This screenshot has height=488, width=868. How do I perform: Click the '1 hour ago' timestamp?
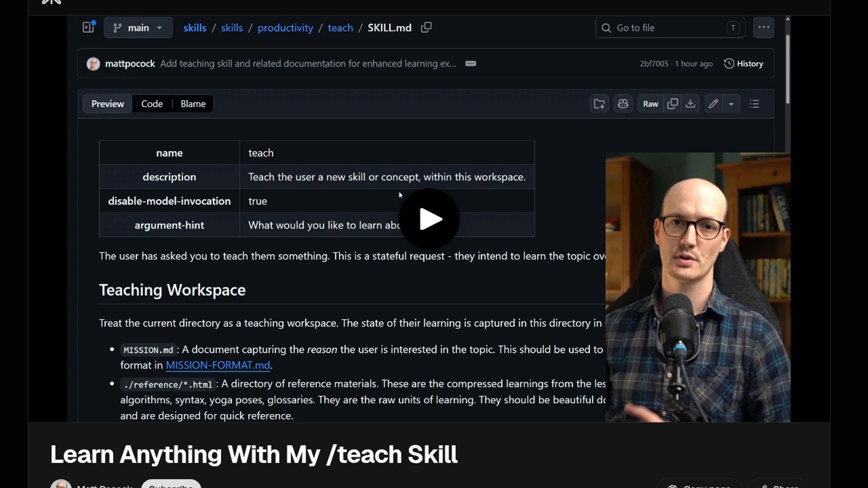(x=694, y=64)
